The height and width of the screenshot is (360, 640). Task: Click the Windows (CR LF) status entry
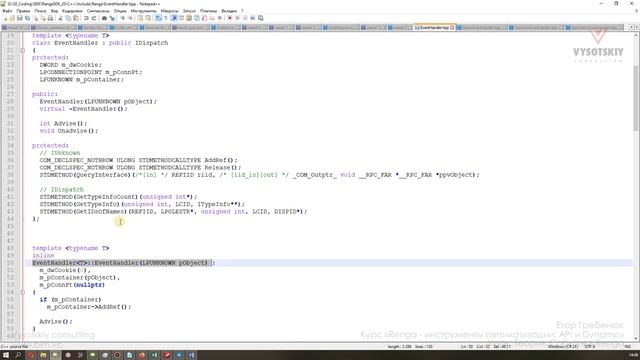[x=563, y=347]
